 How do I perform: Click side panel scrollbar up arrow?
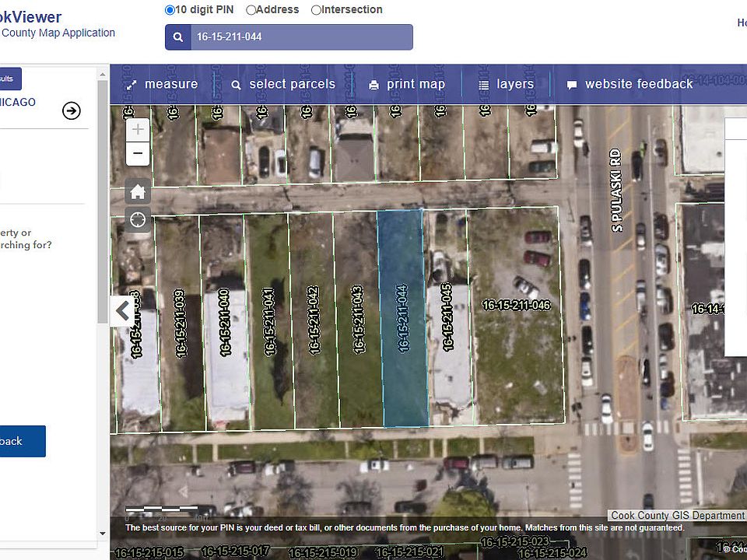103,75
